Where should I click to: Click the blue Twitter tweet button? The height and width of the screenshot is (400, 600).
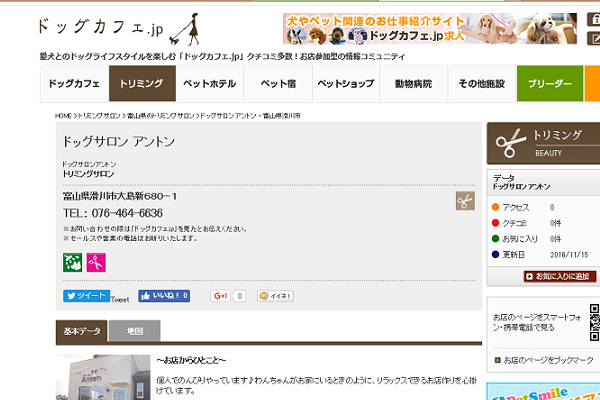pyautogui.click(x=86, y=296)
